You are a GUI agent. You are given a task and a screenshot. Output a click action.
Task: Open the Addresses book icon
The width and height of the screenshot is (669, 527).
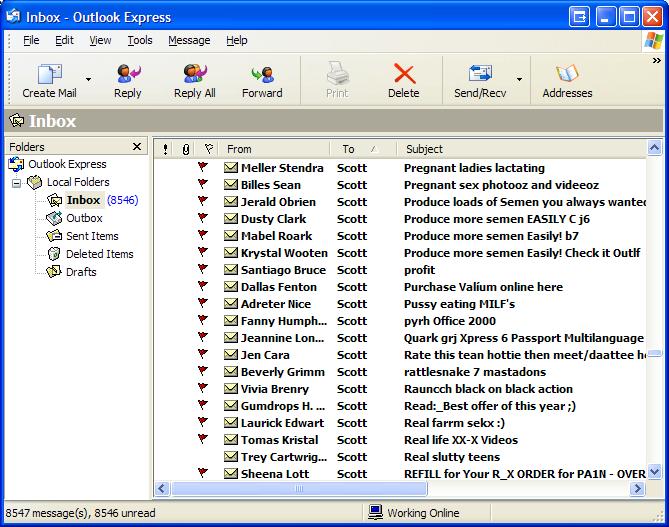point(567,73)
